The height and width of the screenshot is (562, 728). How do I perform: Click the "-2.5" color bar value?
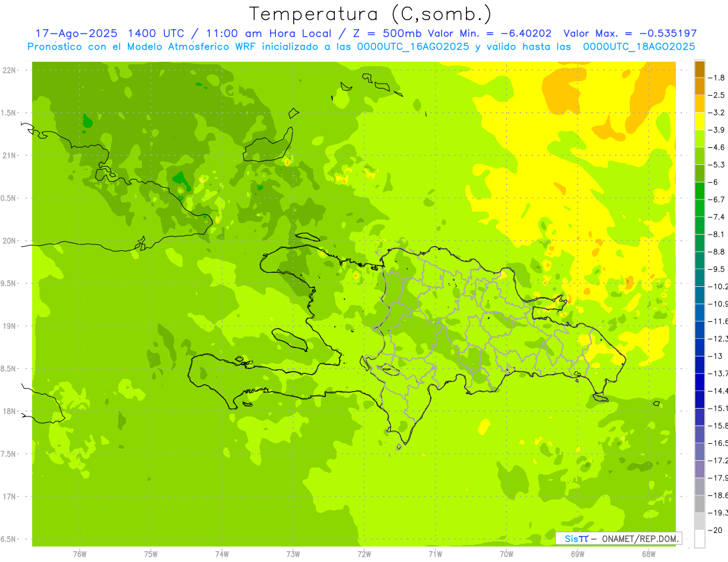click(716, 95)
